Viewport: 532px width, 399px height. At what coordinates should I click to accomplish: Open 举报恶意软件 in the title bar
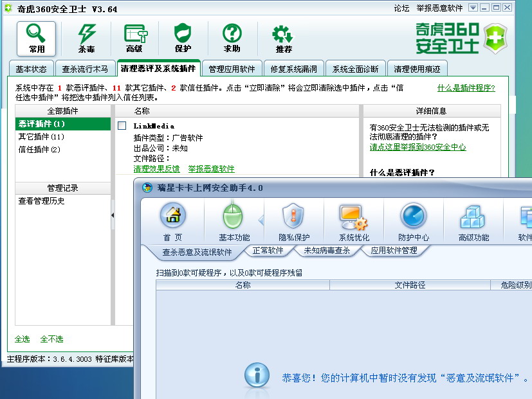coord(440,8)
